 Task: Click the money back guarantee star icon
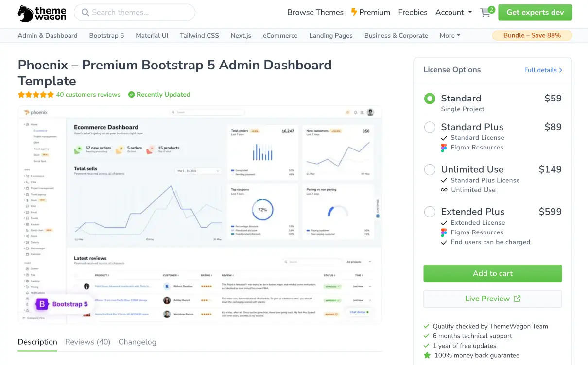pos(427,355)
